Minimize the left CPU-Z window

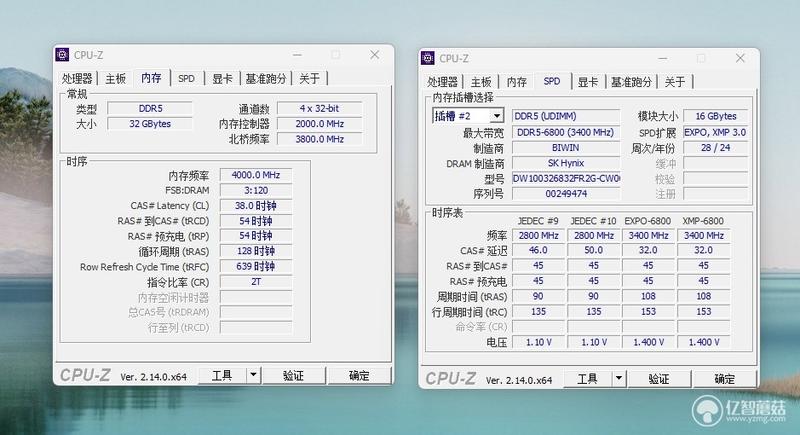click(x=297, y=55)
